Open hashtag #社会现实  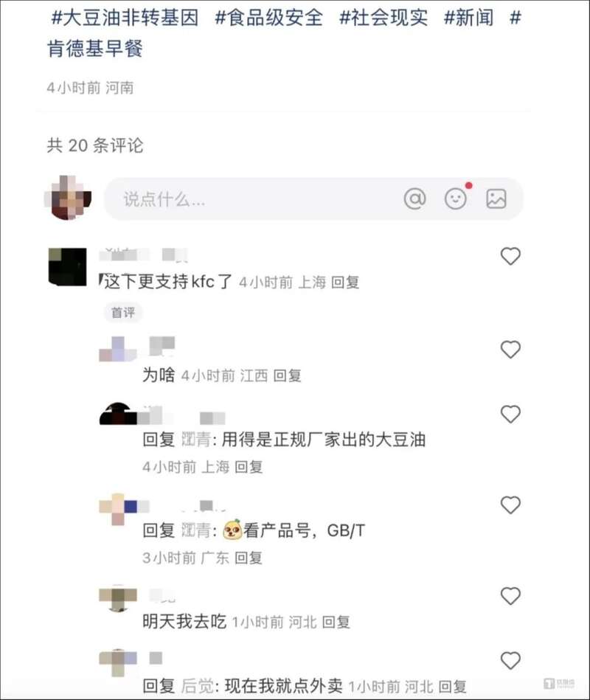coord(383,18)
